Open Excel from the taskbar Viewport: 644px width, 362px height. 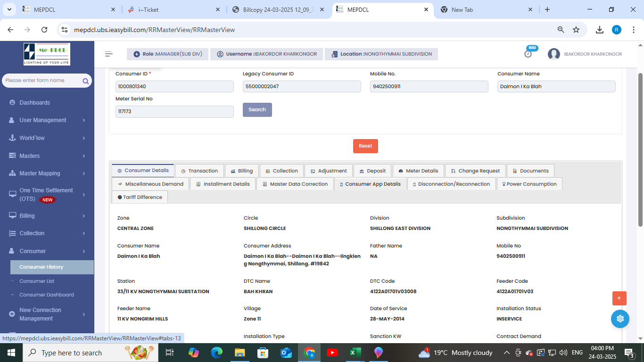click(x=355, y=353)
